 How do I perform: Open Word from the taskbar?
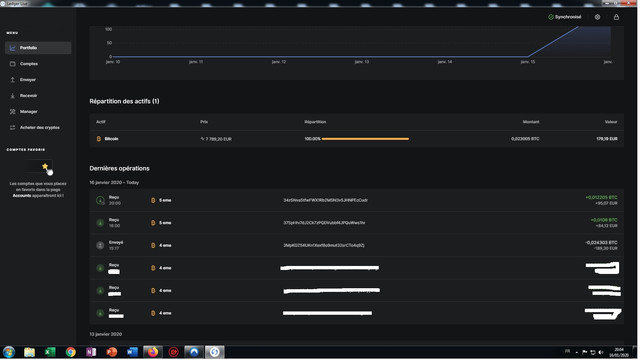click(x=132, y=352)
